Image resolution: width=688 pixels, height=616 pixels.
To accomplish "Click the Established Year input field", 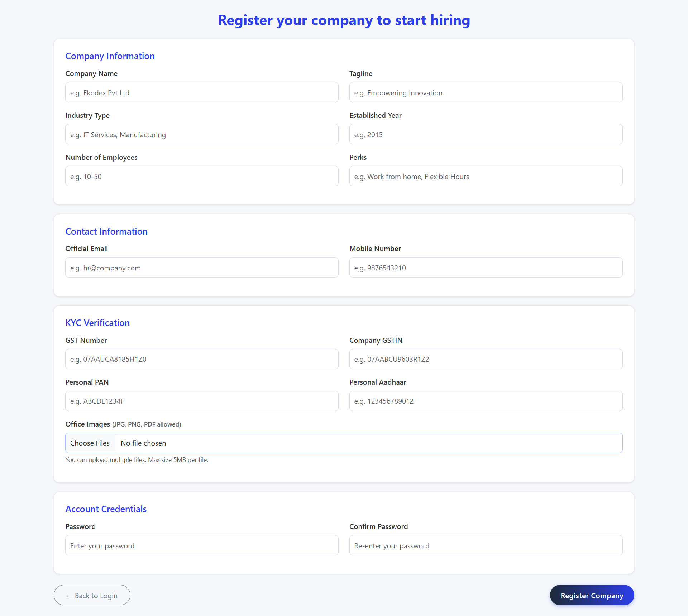I will pos(486,134).
